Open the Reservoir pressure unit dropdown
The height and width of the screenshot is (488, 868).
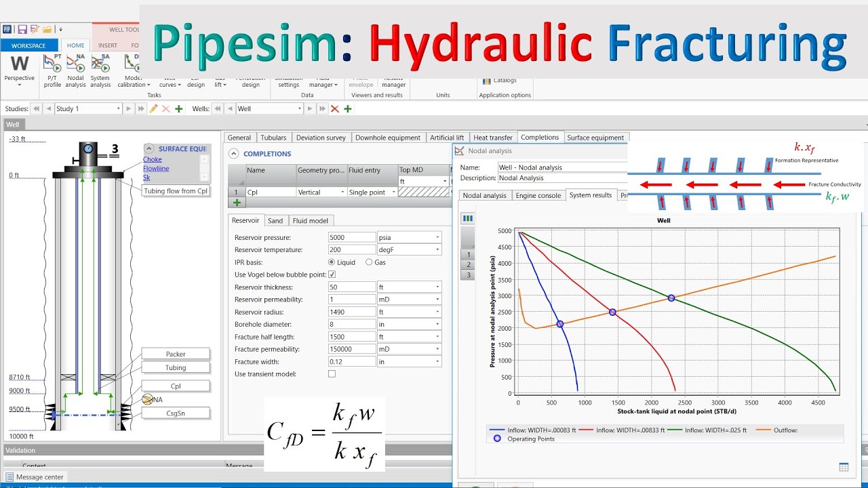(439, 238)
